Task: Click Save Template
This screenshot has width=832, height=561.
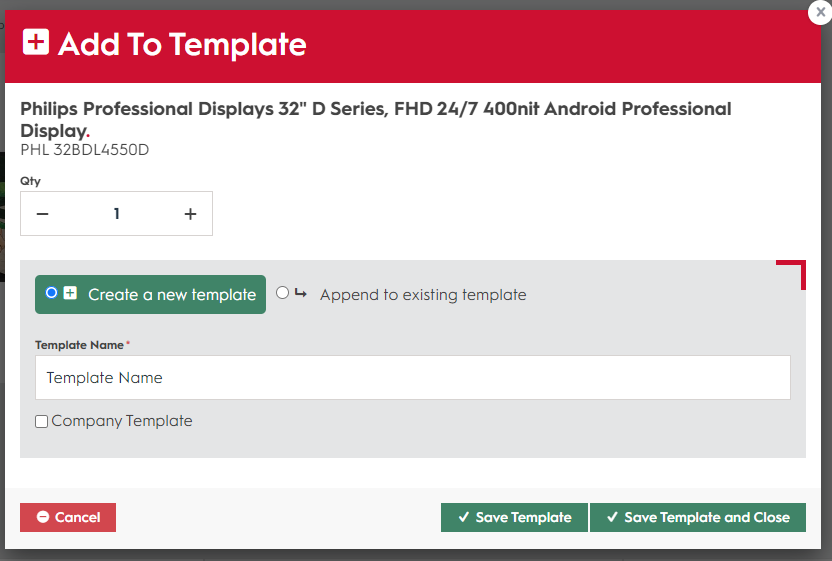Action: pyautogui.click(x=514, y=517)
